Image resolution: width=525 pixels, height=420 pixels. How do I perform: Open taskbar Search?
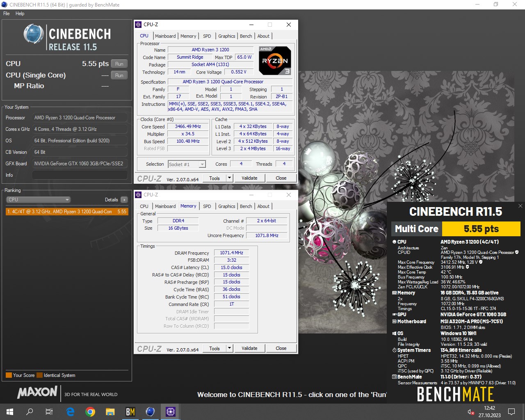pos(30,412)
